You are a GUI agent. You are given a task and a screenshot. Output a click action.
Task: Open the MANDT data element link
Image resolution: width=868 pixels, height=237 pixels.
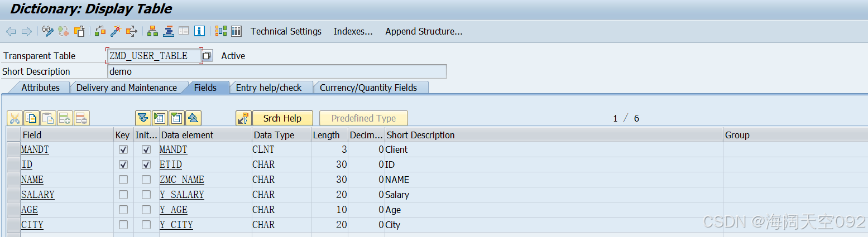pos(174,149)
